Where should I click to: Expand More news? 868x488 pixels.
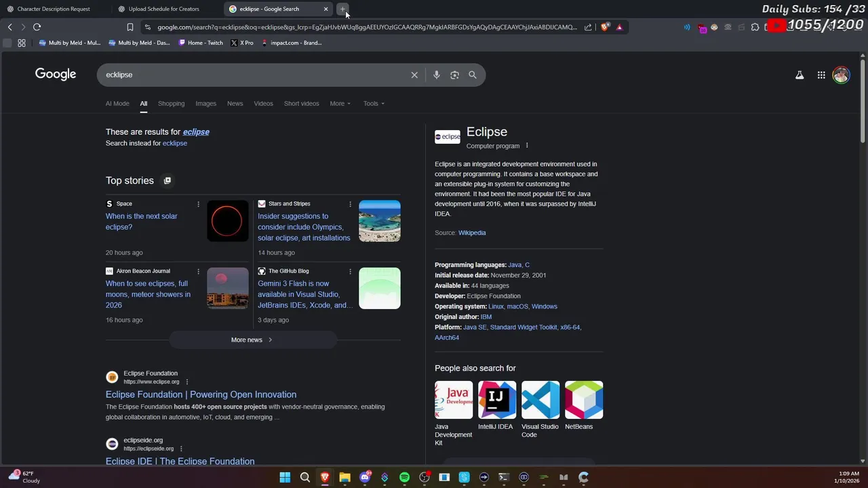(252, 340)
